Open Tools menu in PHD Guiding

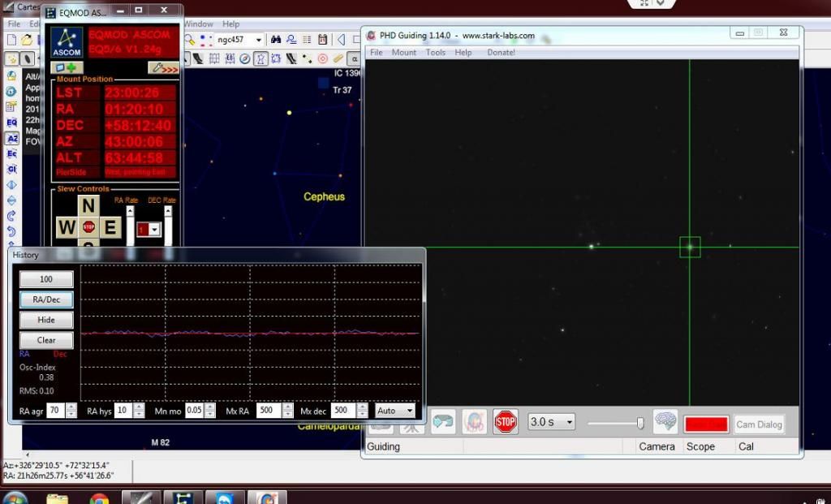[x=436, y=53]
